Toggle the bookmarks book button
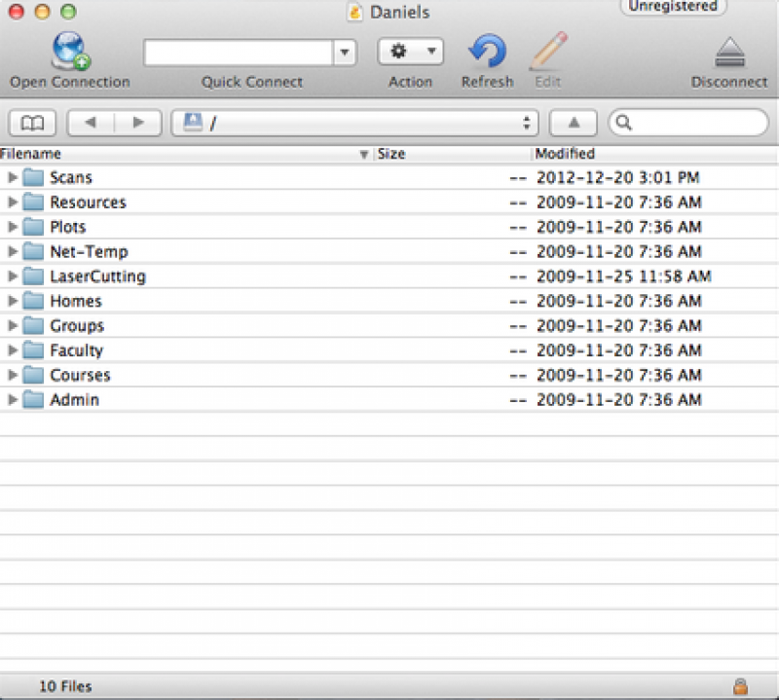The width and height of the screenshot is (779, 700). pyautogui.click(x=32, y=123)
